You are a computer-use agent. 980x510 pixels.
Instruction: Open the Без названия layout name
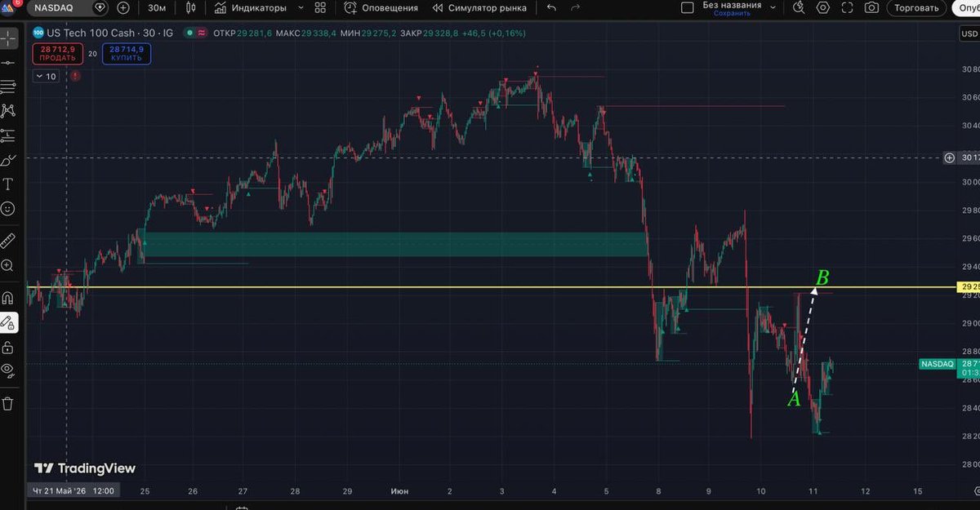click(x=732, y=5)
